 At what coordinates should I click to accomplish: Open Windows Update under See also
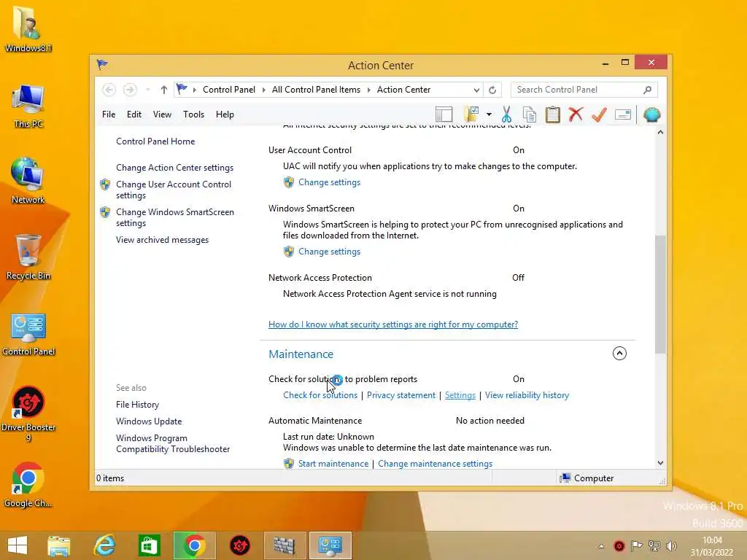pos(149,421)
